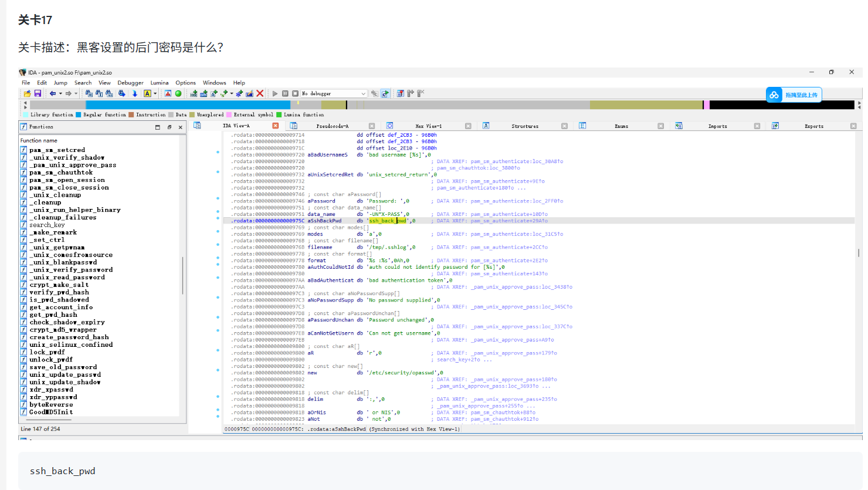Switch to the Structures tab
This screenshot has width=868, height=490.
pyautogui.click(x=524, y=126)
